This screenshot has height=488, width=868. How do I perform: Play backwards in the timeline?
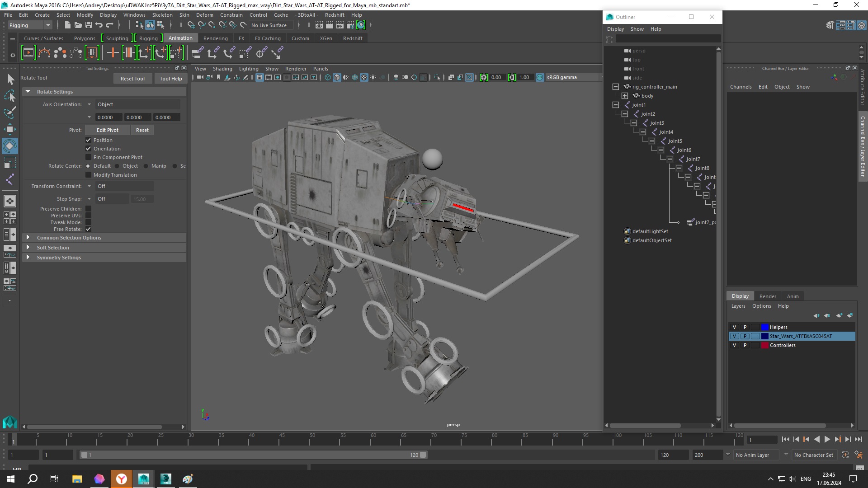(x=816, y=439)
